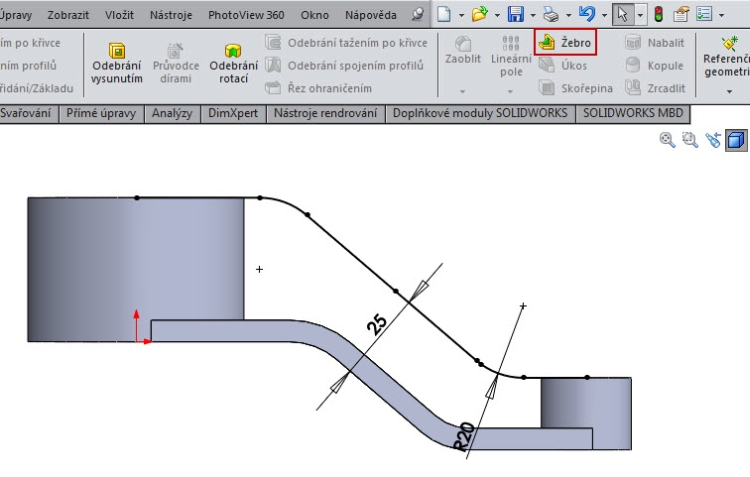Select the Skořepina shell tool

tap(576, 88)
